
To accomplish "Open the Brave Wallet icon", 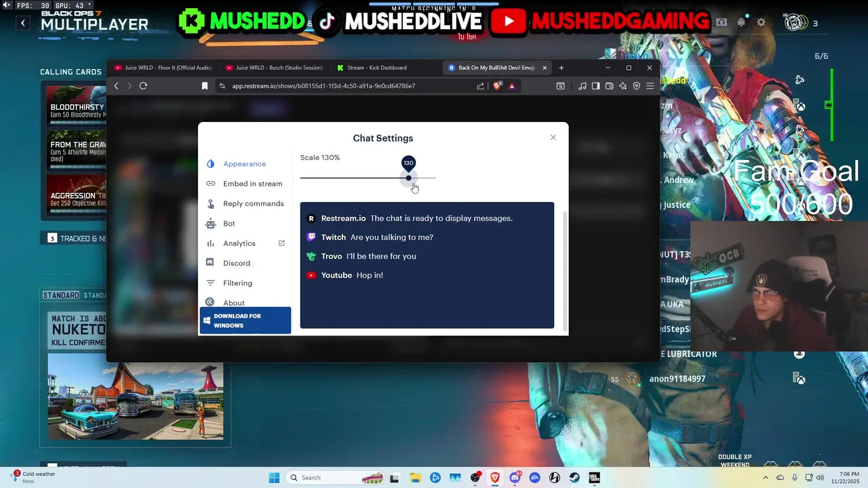I will (609, 86).
